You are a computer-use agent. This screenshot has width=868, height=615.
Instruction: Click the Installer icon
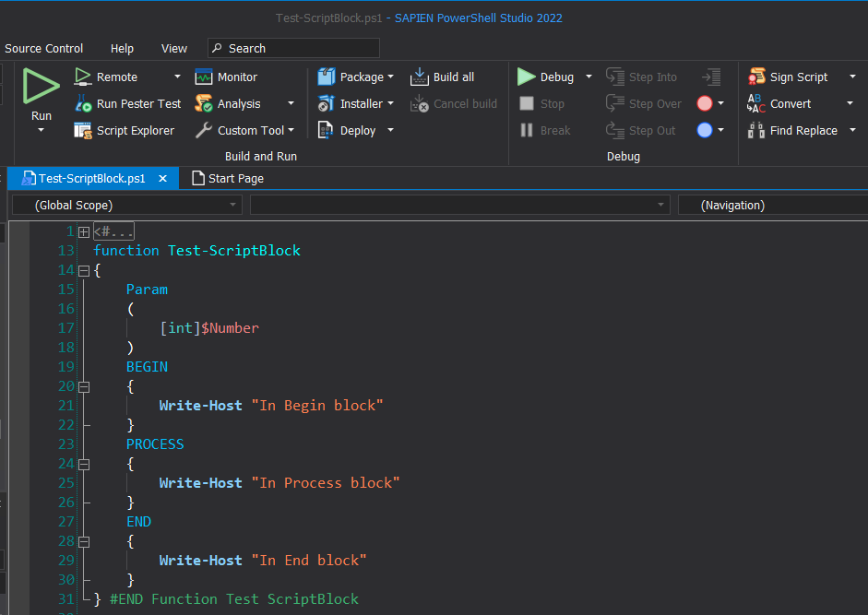[x=326, y=103]
